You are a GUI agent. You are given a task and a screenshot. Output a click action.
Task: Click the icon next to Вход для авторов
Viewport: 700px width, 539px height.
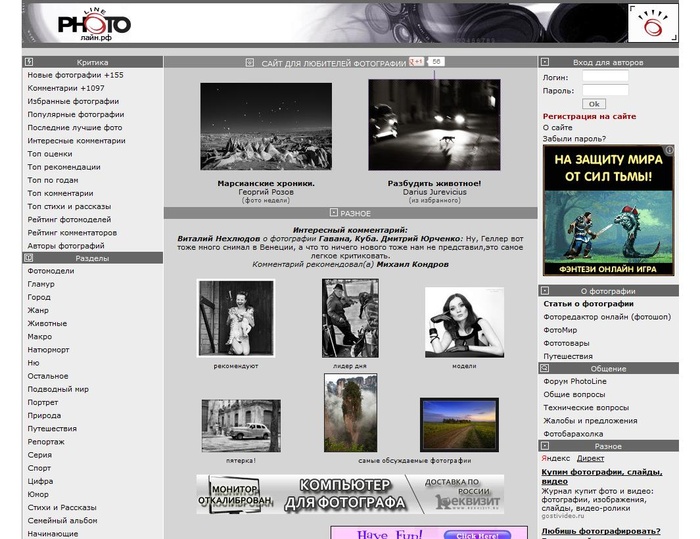(546, 62)
